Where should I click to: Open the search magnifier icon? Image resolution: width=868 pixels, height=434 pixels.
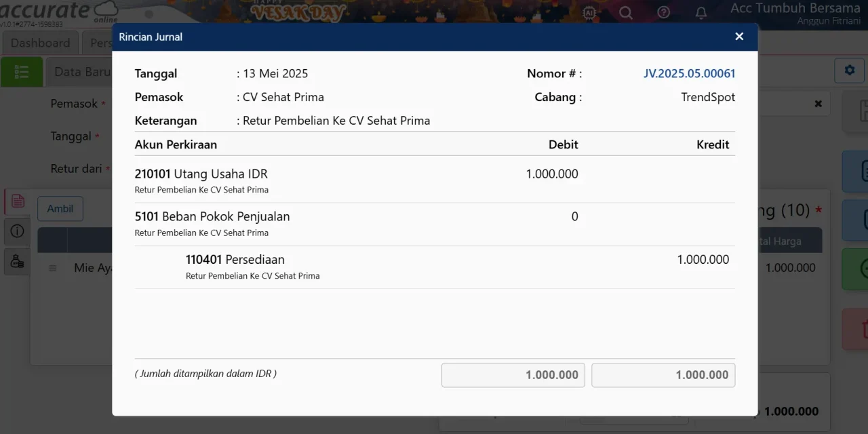(x=626, y=13)
